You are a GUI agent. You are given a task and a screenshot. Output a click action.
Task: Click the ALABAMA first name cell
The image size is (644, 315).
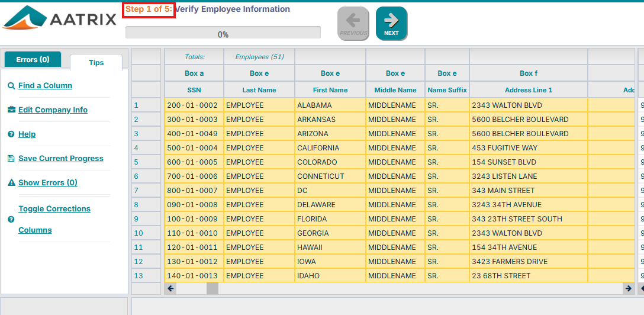(330, 105)
